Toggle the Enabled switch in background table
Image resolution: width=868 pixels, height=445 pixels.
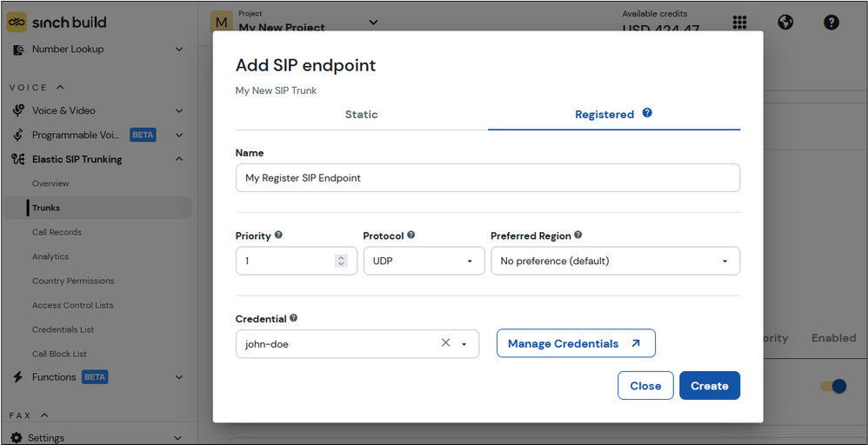click(x=834, y=386)
